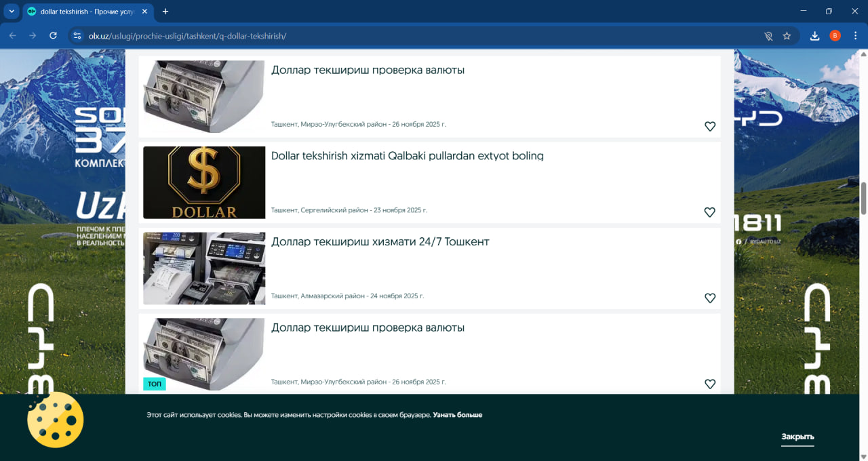Click the crossed-out blocked-permission icon in address bar

click(768, 36)
